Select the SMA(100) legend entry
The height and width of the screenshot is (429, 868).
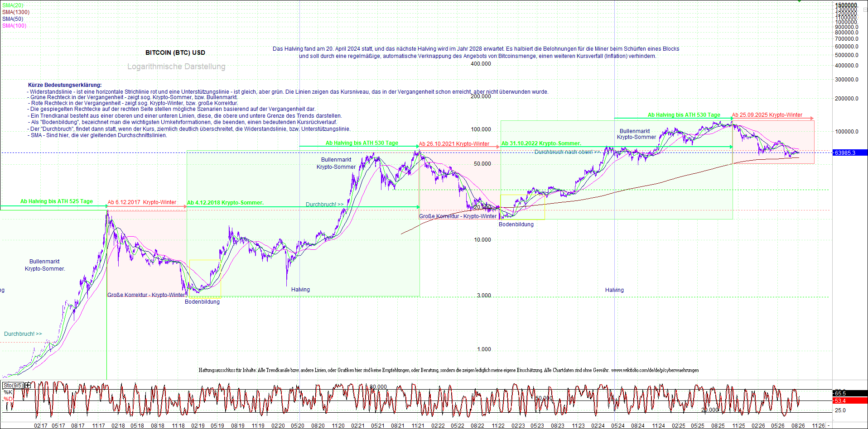point(14,26)
